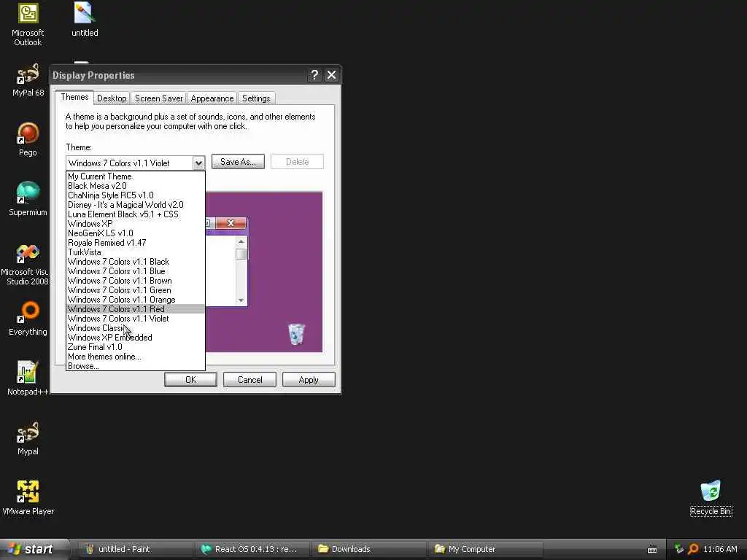This screenshot has height=560, width=747.
Task: Choose Luna Element Black v5.1 + CSS
Action: [136, 214]
